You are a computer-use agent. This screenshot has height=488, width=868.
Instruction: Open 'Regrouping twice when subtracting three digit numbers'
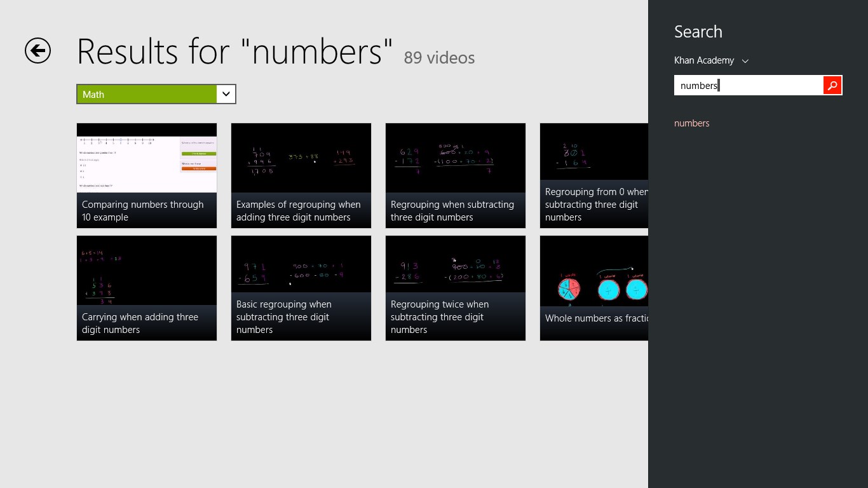[x=455, y=288]
